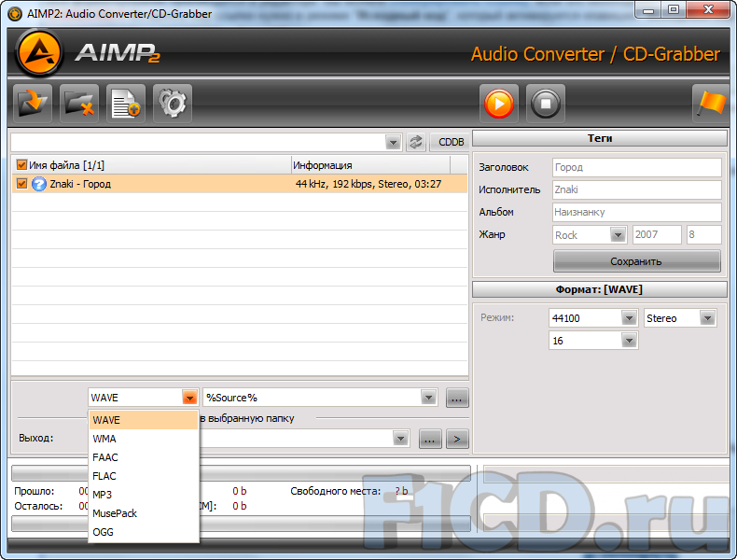Click browse button for the output folder
737x560 pixels.
pos(429,440)
